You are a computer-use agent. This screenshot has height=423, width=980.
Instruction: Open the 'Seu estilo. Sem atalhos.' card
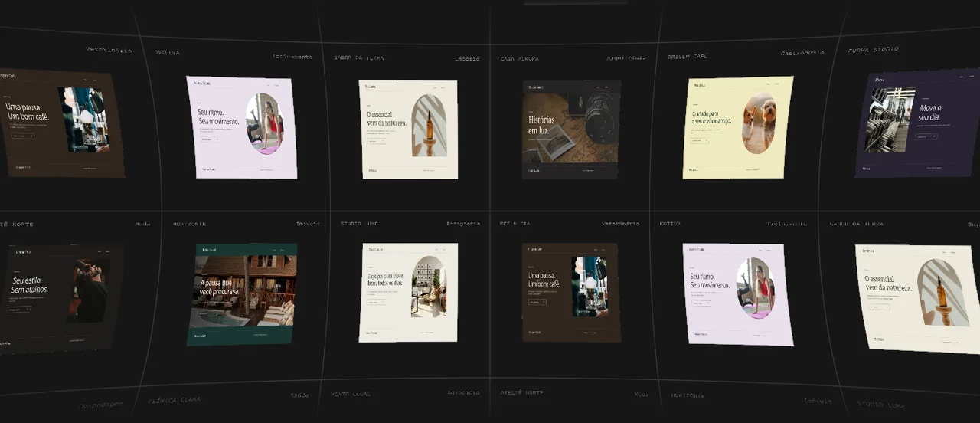(x=60, y=299)
